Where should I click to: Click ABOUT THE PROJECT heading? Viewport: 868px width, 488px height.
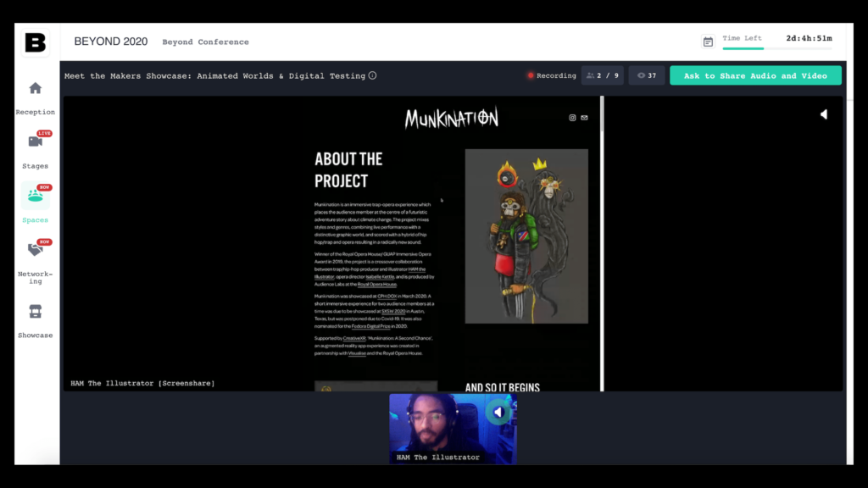point(348,170)
